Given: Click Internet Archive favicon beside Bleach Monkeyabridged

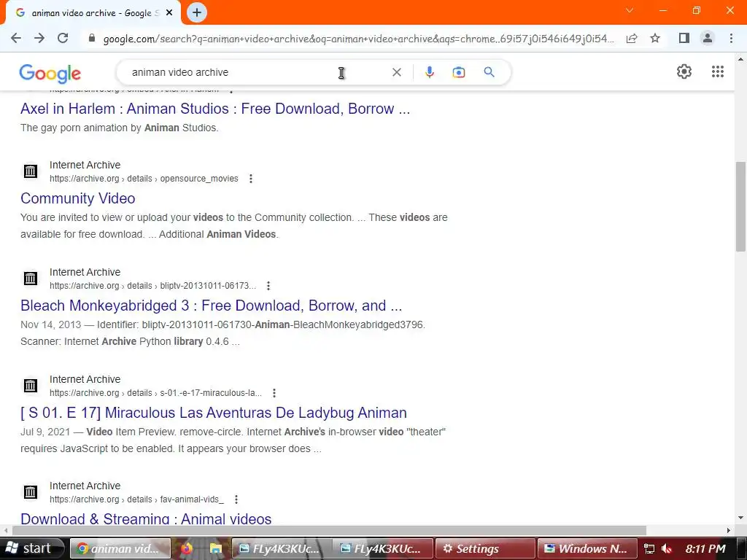Looking at the screenshot, I should [x=31, y=278].
